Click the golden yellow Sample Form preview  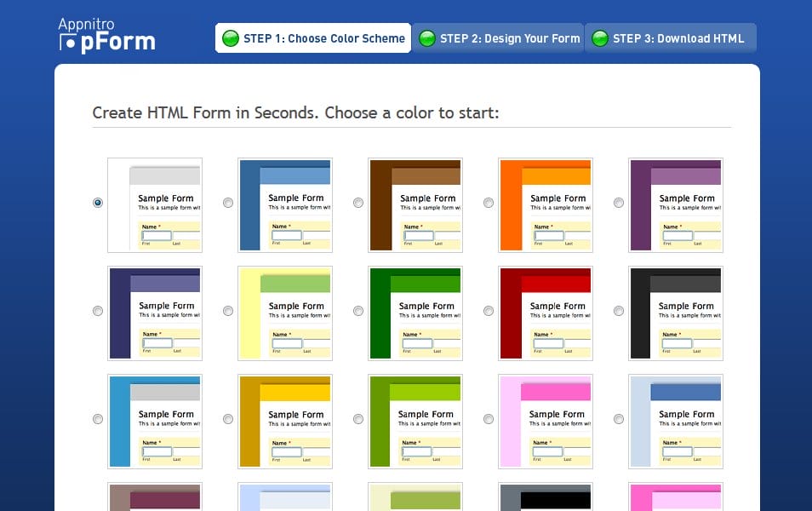tap(284, 420)
